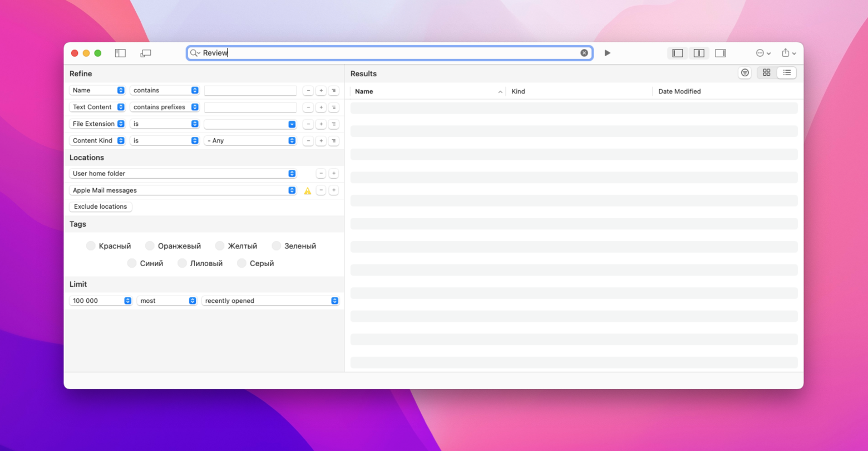Change the File Extension attribute popup
This screenshot has width=868, height=451.
[x=97, y=124]
